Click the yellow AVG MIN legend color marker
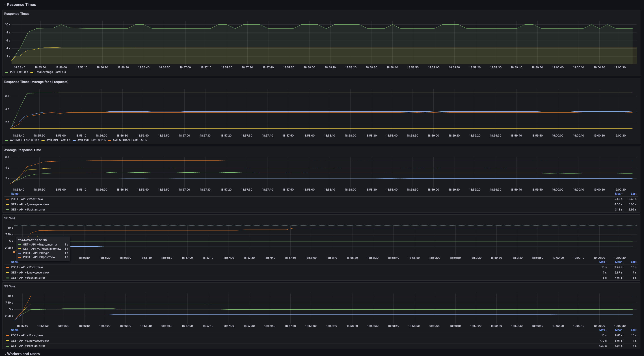This screenshot has height=356, width=644. coord(43,140)
